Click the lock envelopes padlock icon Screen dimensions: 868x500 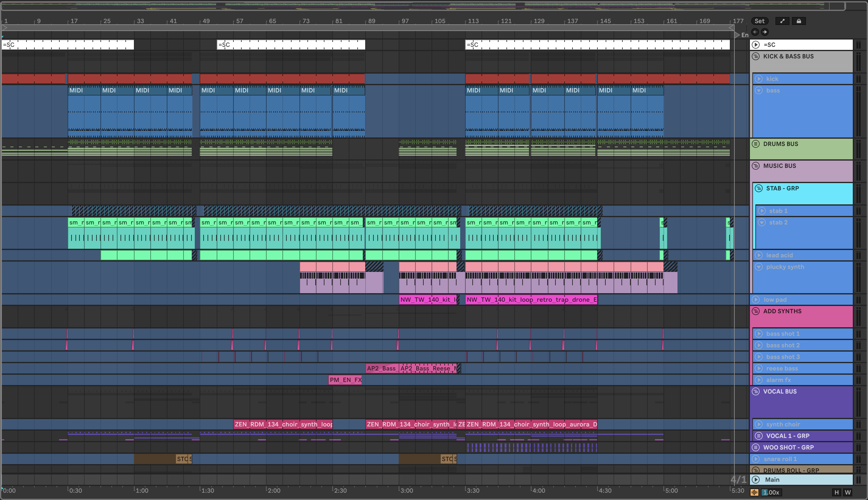tap(799, 21)
